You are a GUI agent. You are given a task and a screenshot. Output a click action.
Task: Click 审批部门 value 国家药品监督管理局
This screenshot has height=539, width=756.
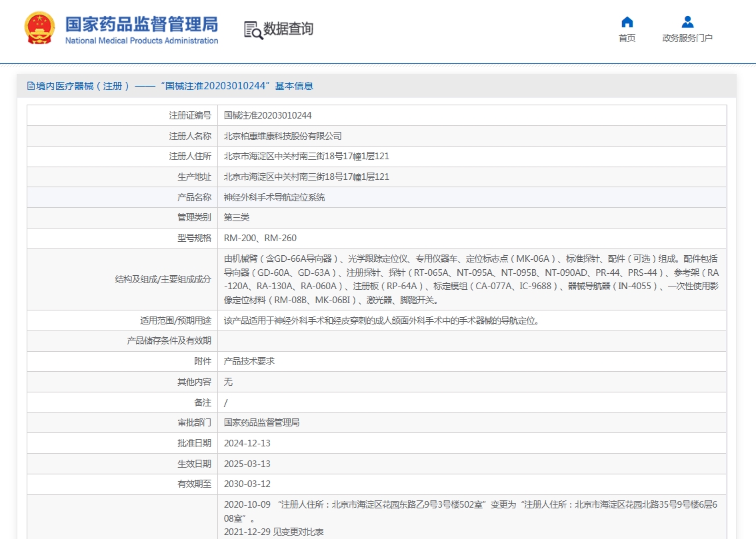261,423
